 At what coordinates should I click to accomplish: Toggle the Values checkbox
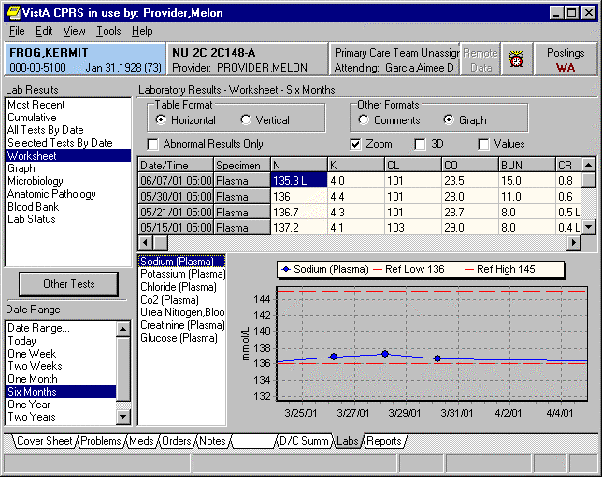pyautogui.click(x=484, y=144)
